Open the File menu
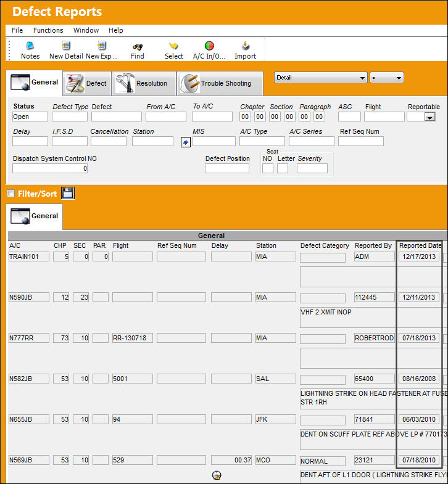The width and height of the screenshot is (448, 484). 17,30
